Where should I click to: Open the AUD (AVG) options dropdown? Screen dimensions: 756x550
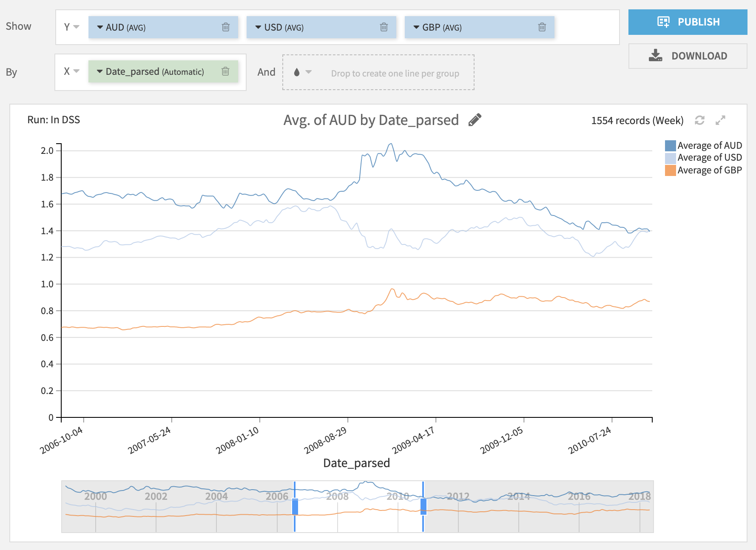(100, 27)
